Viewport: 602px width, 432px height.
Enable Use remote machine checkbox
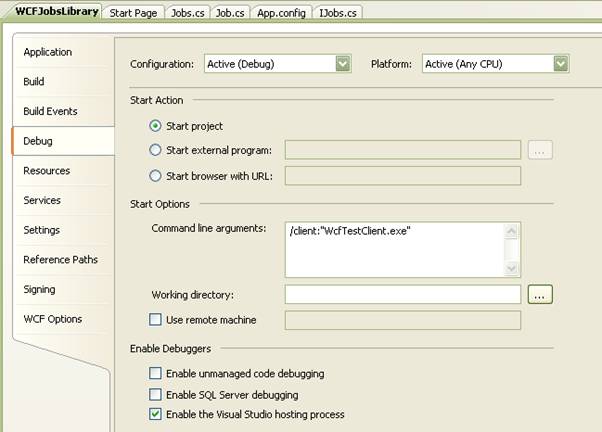click(x=155, y=319)
